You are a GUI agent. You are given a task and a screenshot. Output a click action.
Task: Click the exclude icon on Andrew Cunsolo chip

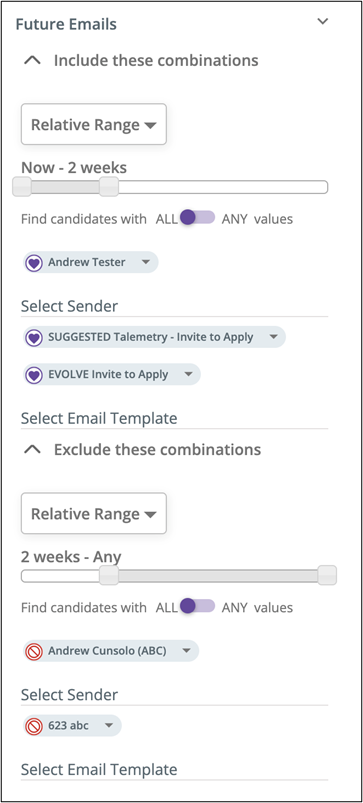(x=34, y=651)
